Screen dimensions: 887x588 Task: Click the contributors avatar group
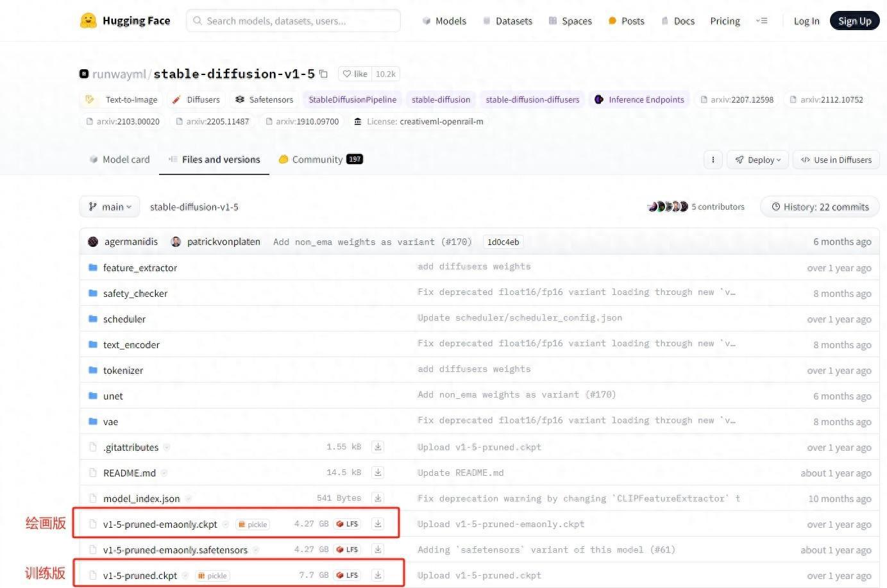click(x=668, y=206)
